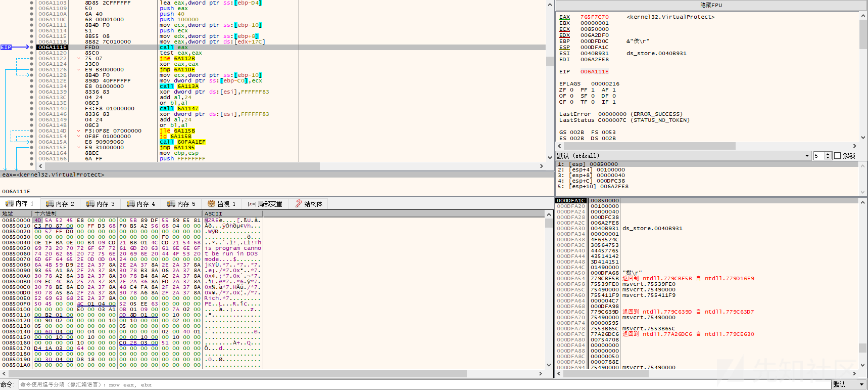This screenshot has height=390, width=868.
Task: Click the 隐藏FPU button
Action: pyautogui.click(x=711, y=5)
